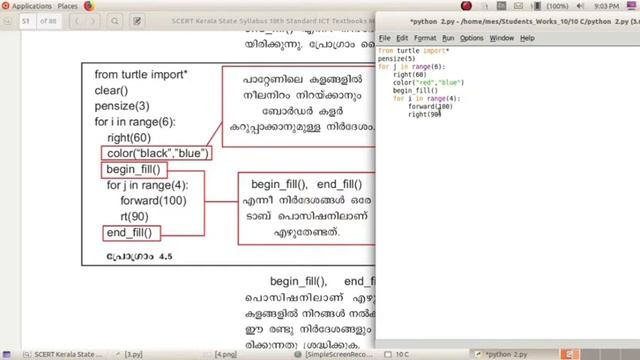Go to next page in document viewer
This screenshot has width=640, height=360.
pyautogui.click(x=93, y=21)
